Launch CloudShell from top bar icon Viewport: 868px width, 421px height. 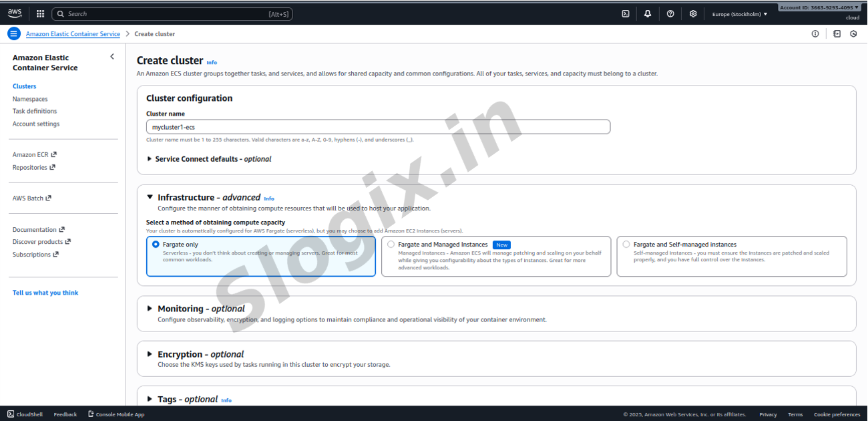[x=626, y=13]
